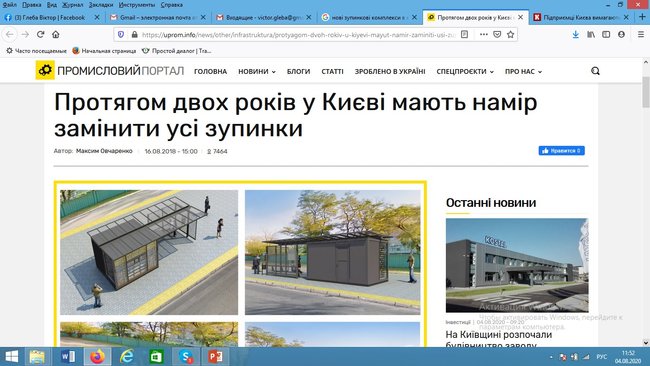Open Word from the taskbar
The width and height of the screenshot is (650, 366).
[68, 356]
